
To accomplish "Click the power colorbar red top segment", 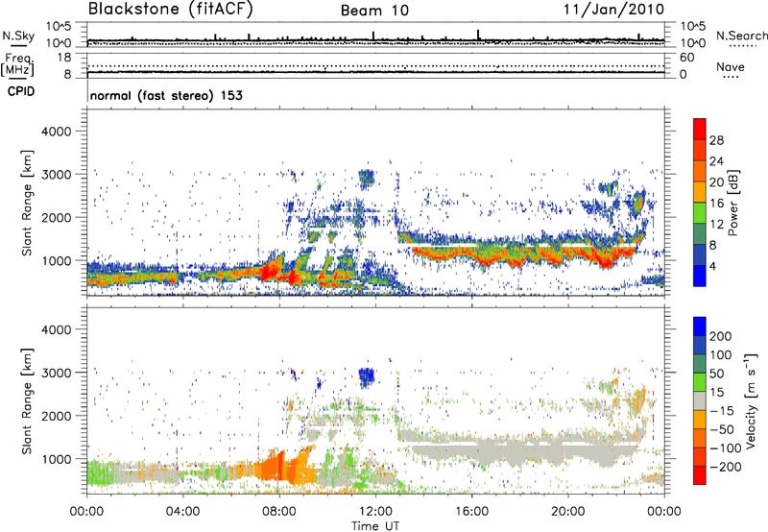I will point(700,127).
